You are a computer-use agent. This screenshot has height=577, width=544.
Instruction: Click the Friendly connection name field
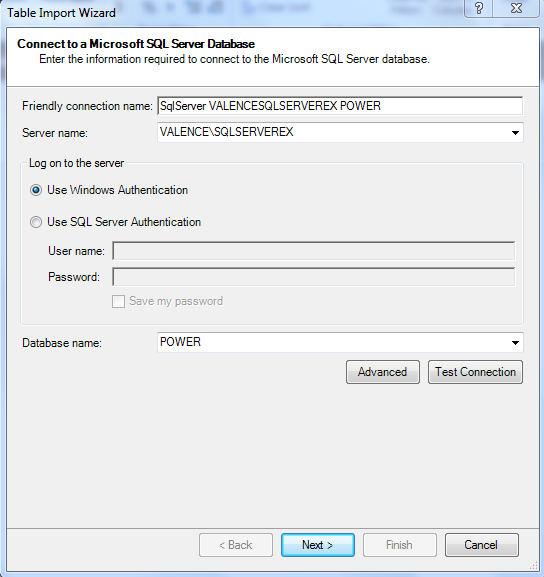pos(340,106)
